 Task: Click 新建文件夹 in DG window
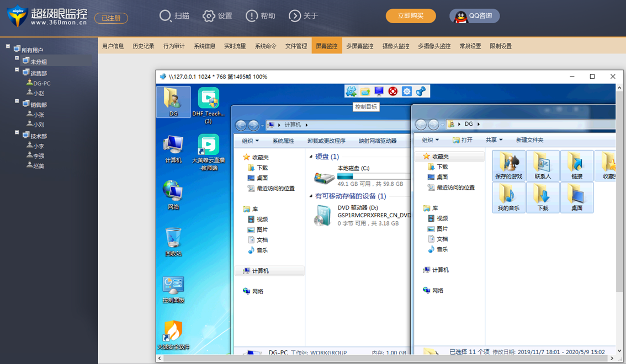point(529,140)
